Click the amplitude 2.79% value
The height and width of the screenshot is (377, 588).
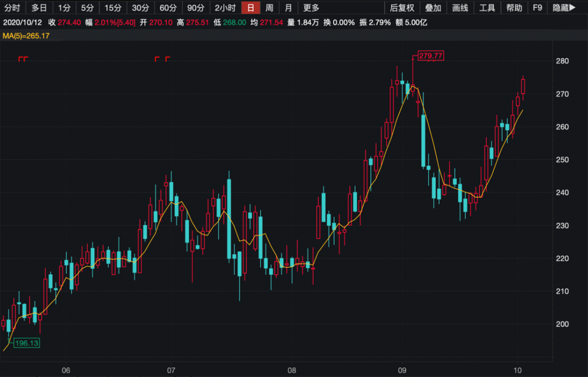(380, 22)
